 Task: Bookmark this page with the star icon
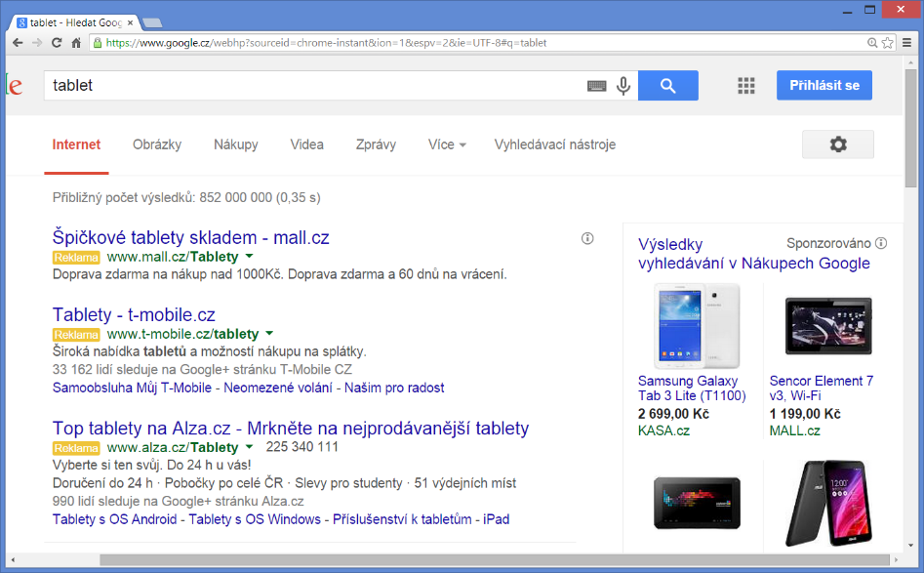[x=888, y=43]
